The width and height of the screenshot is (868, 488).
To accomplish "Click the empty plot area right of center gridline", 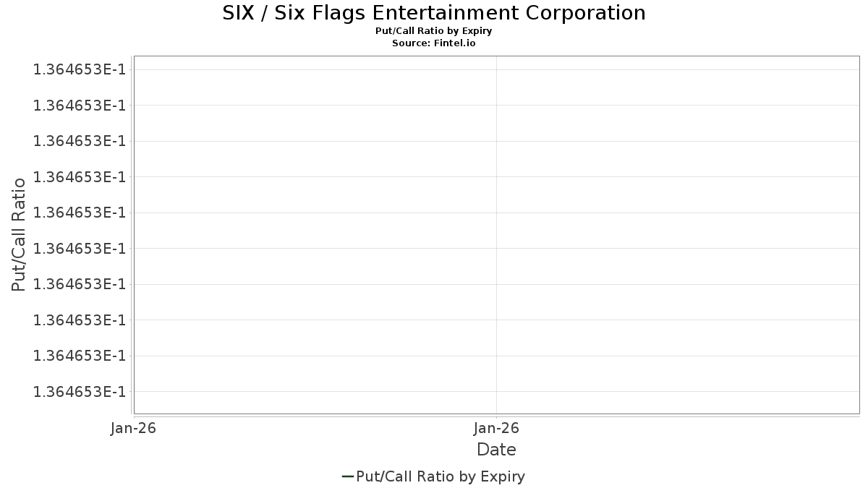I will point(678,231).
